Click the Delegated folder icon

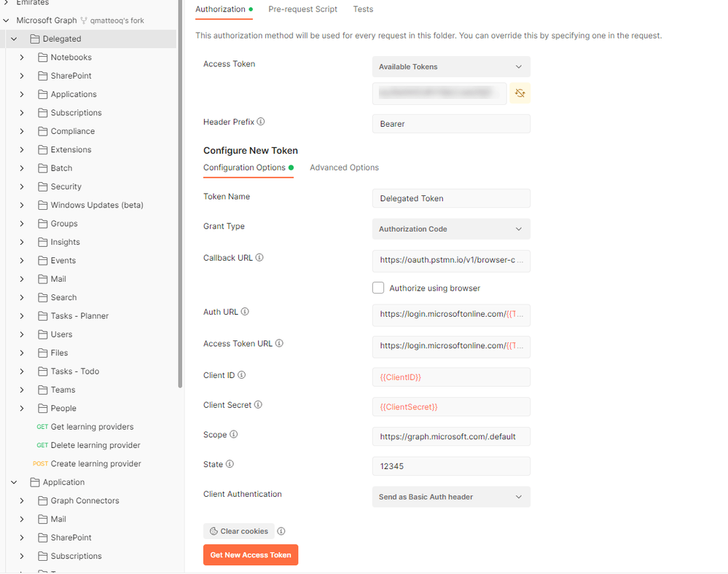coord(35,39)
